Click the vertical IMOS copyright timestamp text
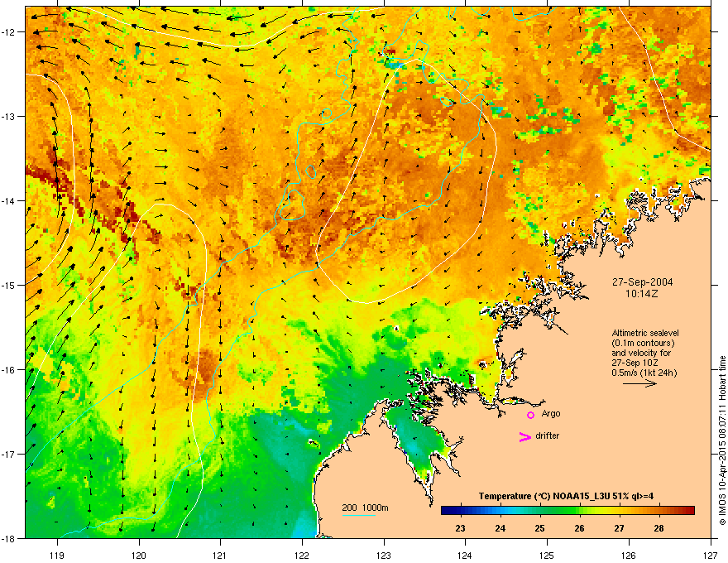The width and height of the screenshot is (728, 563). point(722,440)
